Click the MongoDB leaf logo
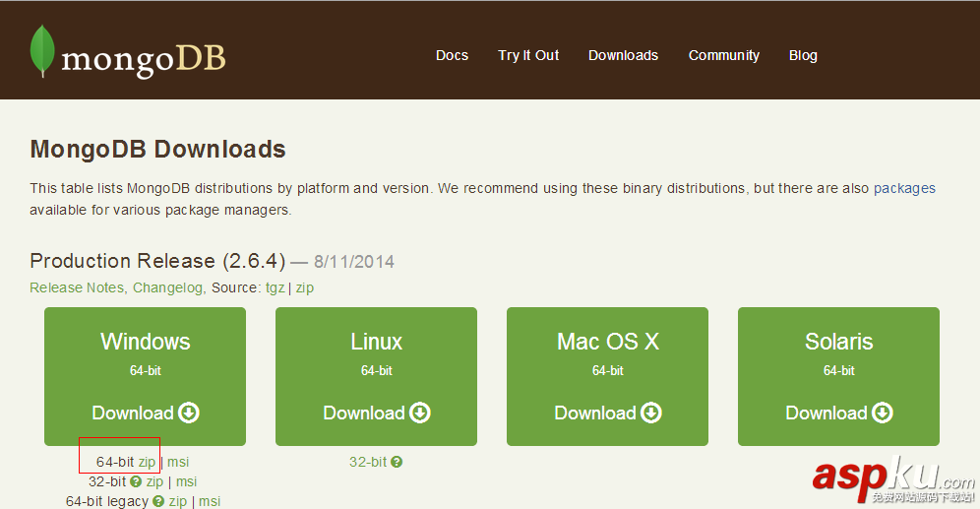The image size is (980, 509). [x=42, y=51]
